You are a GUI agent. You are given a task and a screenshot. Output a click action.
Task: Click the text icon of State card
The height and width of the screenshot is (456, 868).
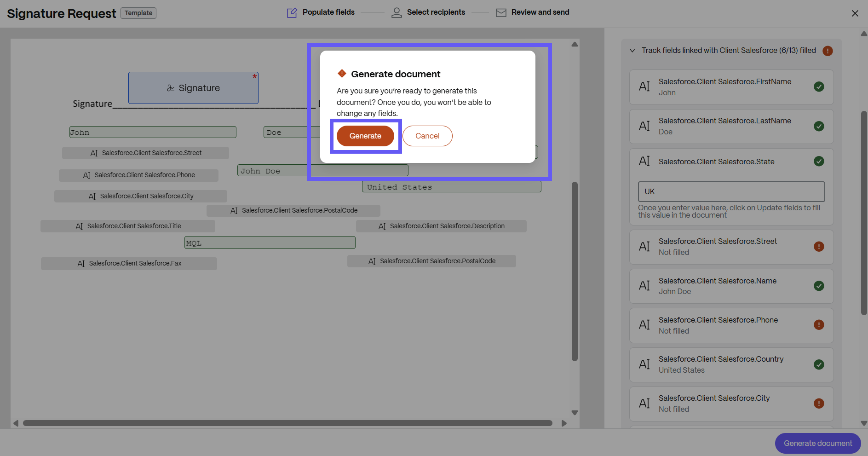[x=644, y=161]
